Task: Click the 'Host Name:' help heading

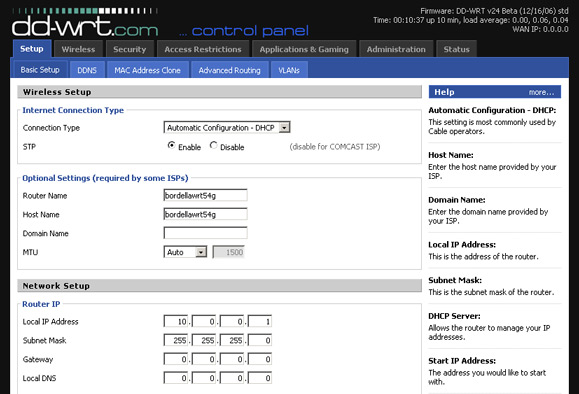Action: [450, 155]
